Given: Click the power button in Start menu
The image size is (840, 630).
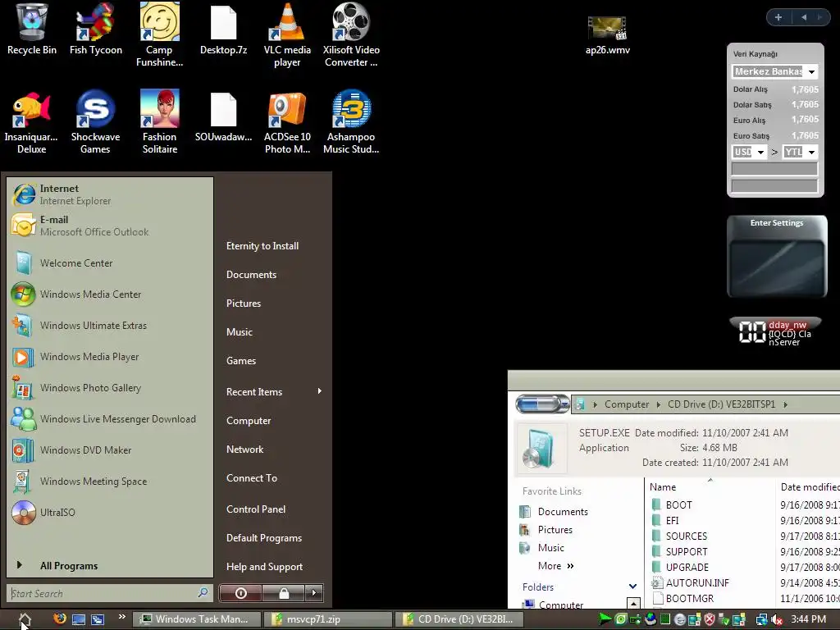Looking at the screenshot, I should click(x=240, y=593).
